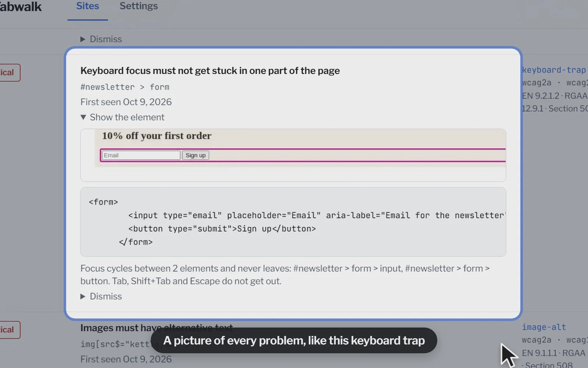Viewport: 588px width, 368px height.
Task: Click the Focus cycles between 2 elements description
Action: (285, 275)
